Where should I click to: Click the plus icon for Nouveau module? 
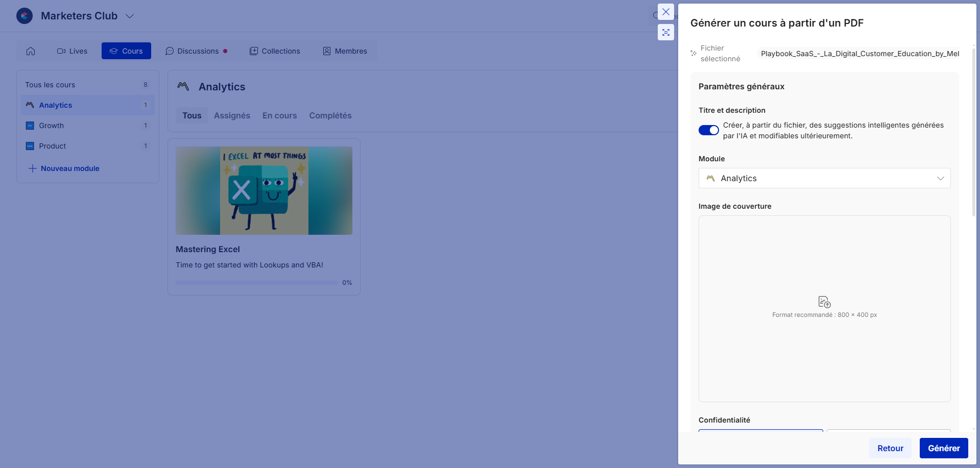tap(32, 168)
